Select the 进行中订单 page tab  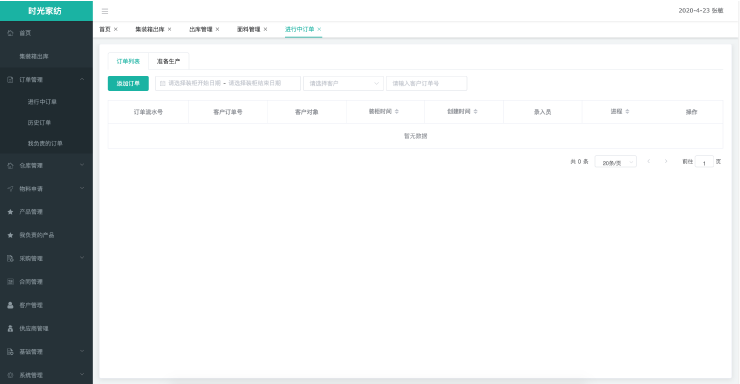pos(299,29)
